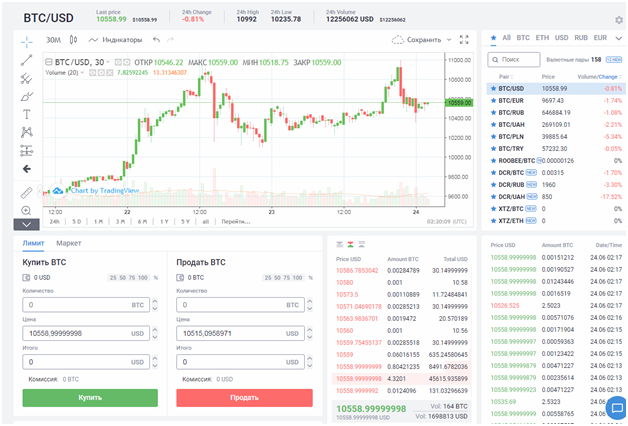Select the brush drawing tool
Viewport: 628px width, 426px height.
tap(27, 96)
